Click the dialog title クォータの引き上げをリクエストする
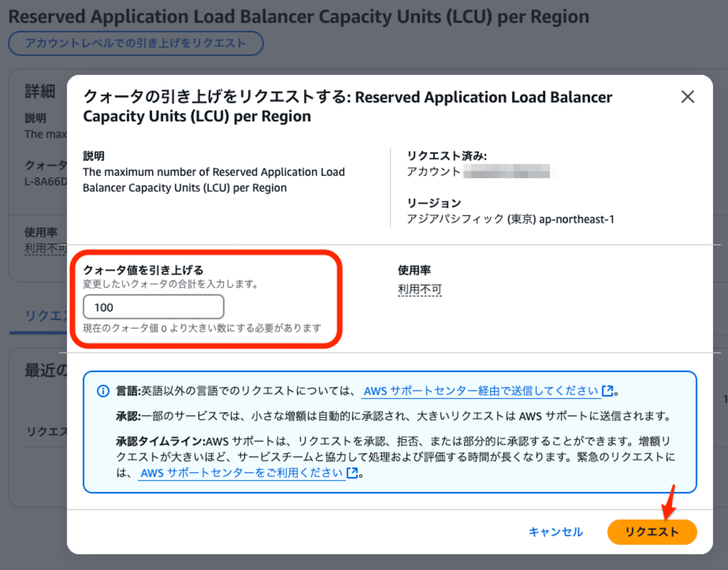Screen dimensions: 728x570 point(348,106)
